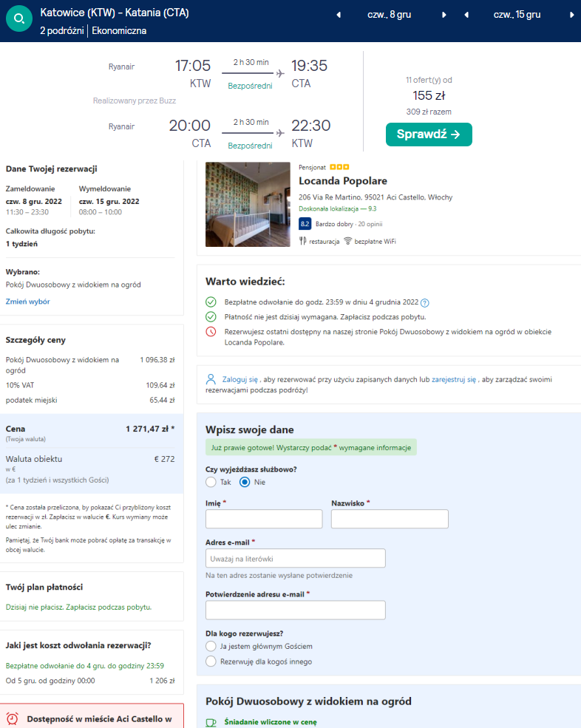Go to previous return date arrow
The image size is (581, 728).
pyautogui.click(x=466, y=15)
